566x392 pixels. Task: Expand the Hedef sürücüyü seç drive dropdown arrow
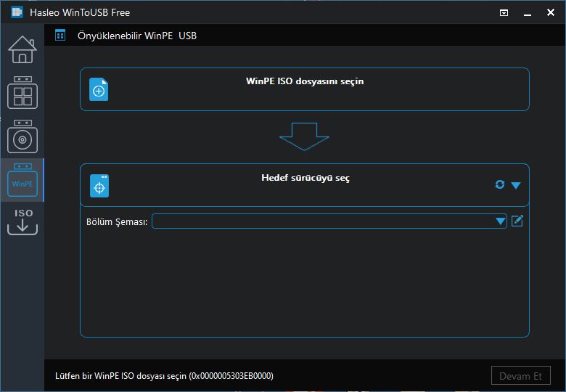point(516,185)
